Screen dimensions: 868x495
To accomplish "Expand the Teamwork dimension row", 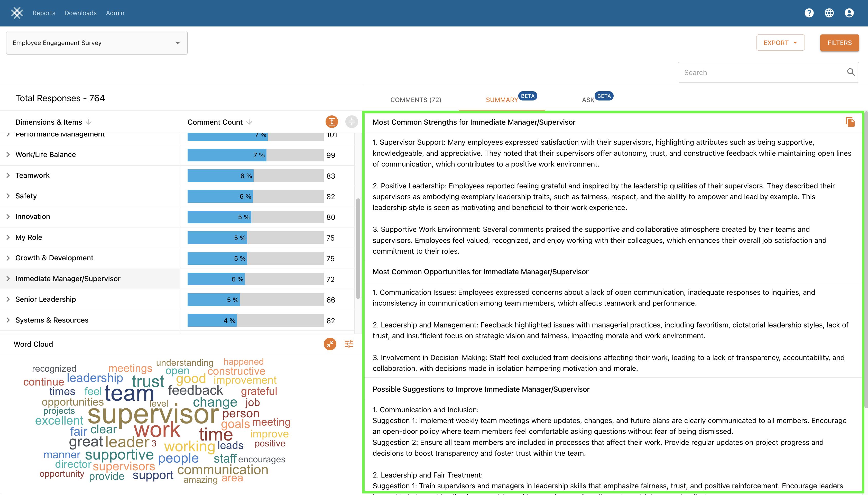I will (x=8, y=176).
